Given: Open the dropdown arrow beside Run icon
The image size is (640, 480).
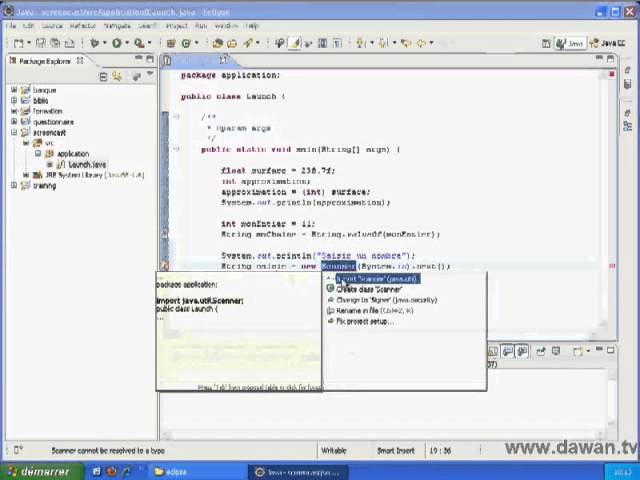Looking at the screenshot, I should tap(127, 43).
